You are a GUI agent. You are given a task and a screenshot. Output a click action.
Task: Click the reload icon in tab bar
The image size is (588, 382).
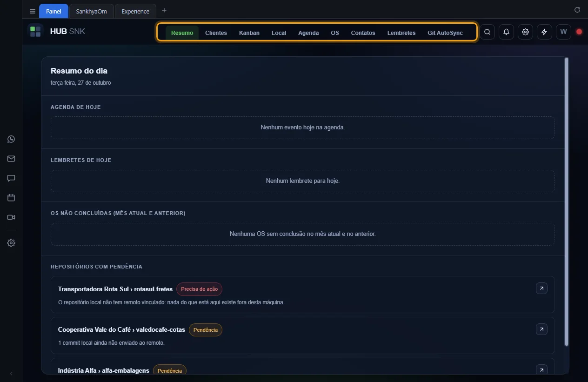(577, 10)
